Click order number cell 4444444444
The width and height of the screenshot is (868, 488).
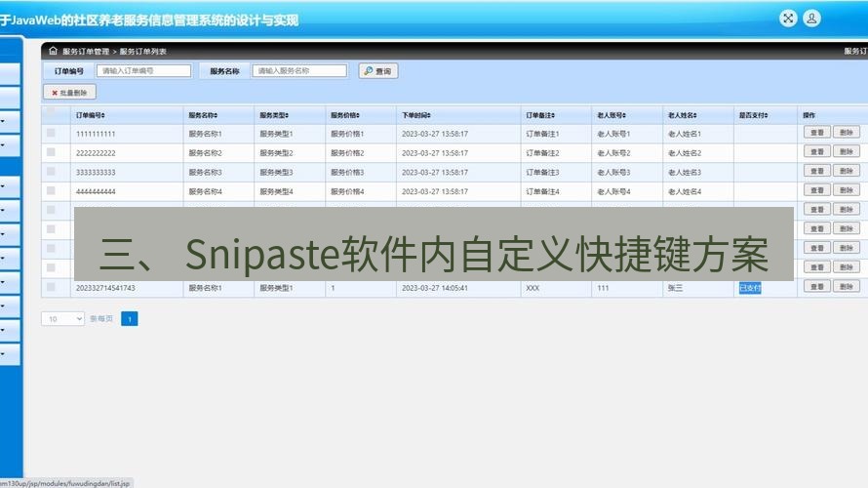[96, 191]
